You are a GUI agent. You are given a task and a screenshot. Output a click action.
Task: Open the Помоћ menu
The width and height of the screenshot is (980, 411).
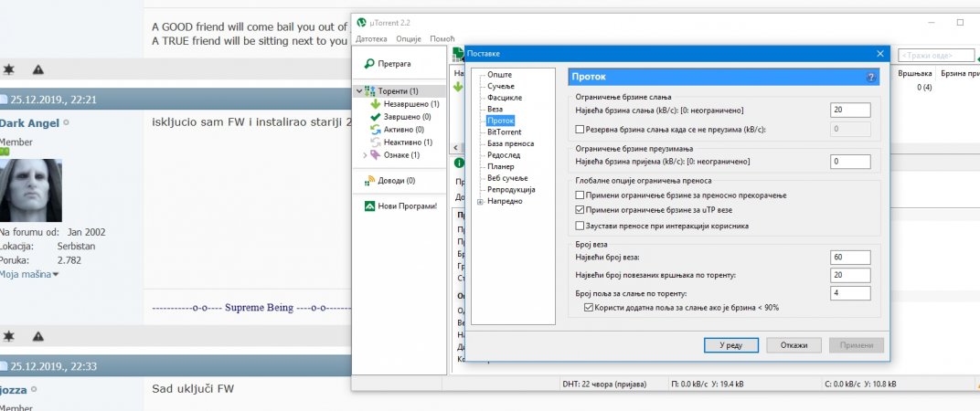click(442, 38)
